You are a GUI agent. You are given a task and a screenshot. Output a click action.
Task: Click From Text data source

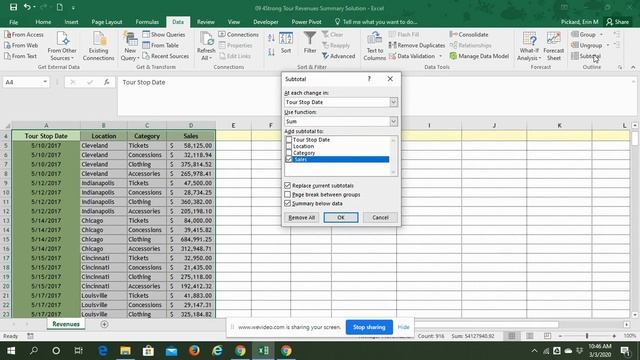tap(20, 56)
